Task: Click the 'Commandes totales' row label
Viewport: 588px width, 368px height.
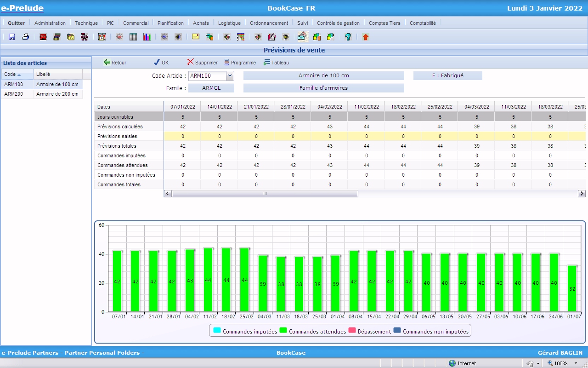Action: click(x=119, y=184)
